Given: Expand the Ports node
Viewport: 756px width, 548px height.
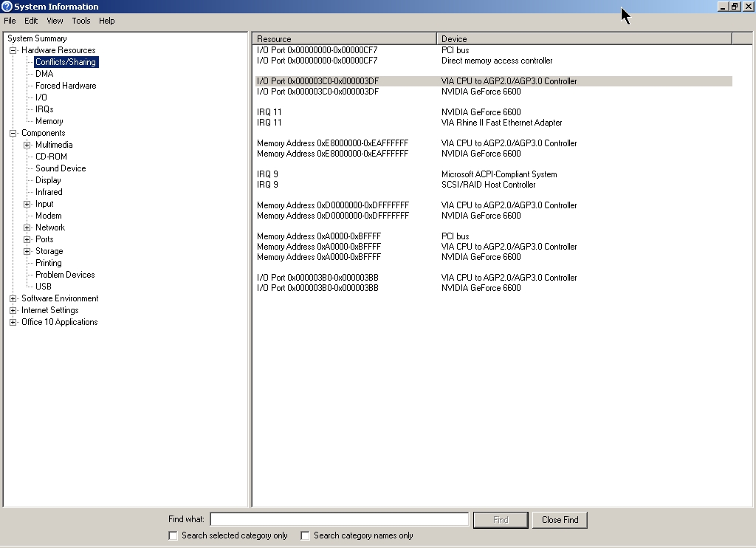Looking at the screenshot, I should coord(27,239).
